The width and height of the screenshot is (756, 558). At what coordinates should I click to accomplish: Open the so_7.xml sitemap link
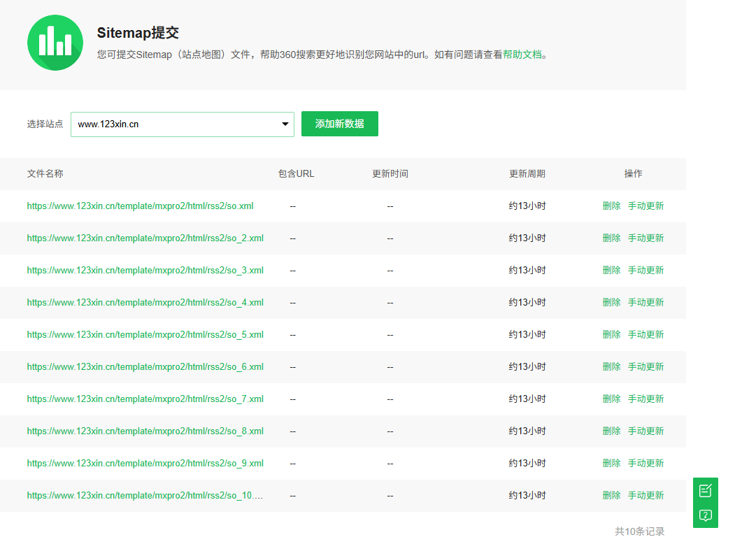pos(145,399)
